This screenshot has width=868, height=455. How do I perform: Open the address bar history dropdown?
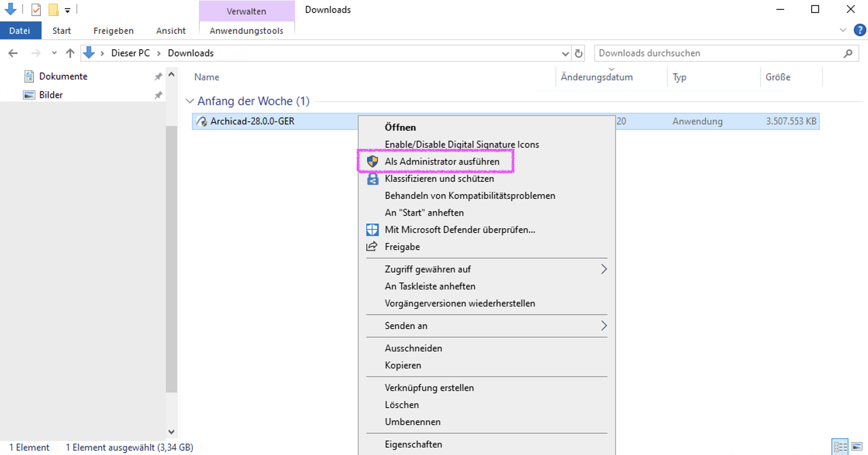click(x=565, y=53)
